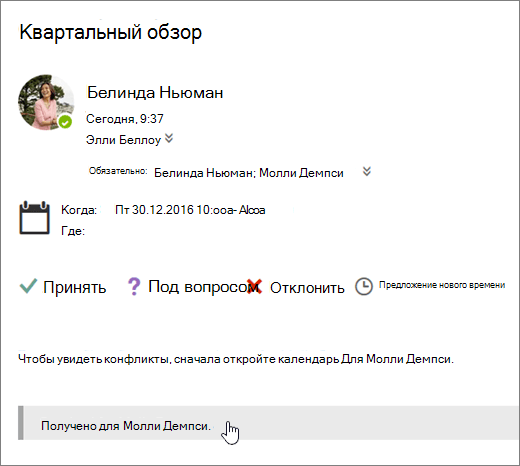520x466 pixels.
Task: Click the calendar conflicts notice text
Action: (236, 359)
